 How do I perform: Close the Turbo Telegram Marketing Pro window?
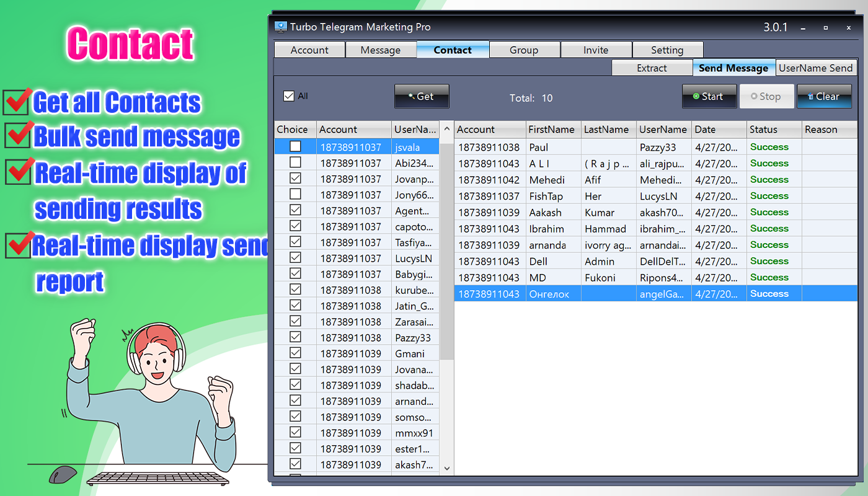[849, 28]
